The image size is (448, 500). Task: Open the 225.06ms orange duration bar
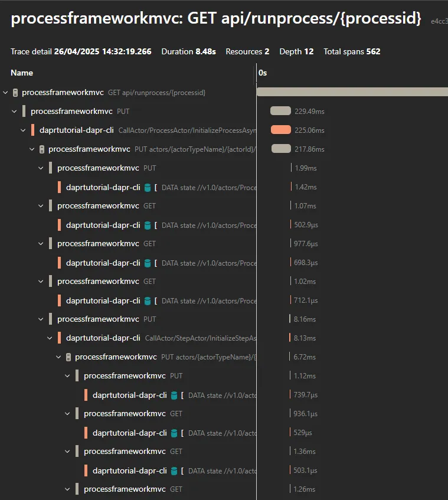281,130
